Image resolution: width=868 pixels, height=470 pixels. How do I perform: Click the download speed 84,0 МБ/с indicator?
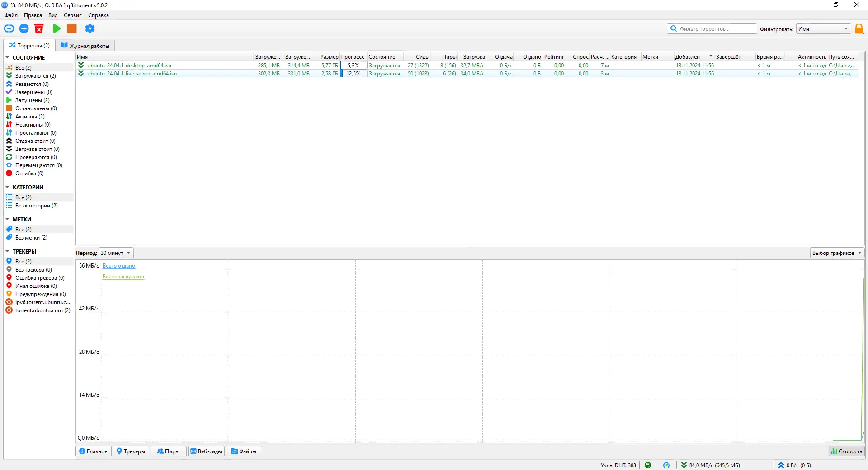coord(711,465)
